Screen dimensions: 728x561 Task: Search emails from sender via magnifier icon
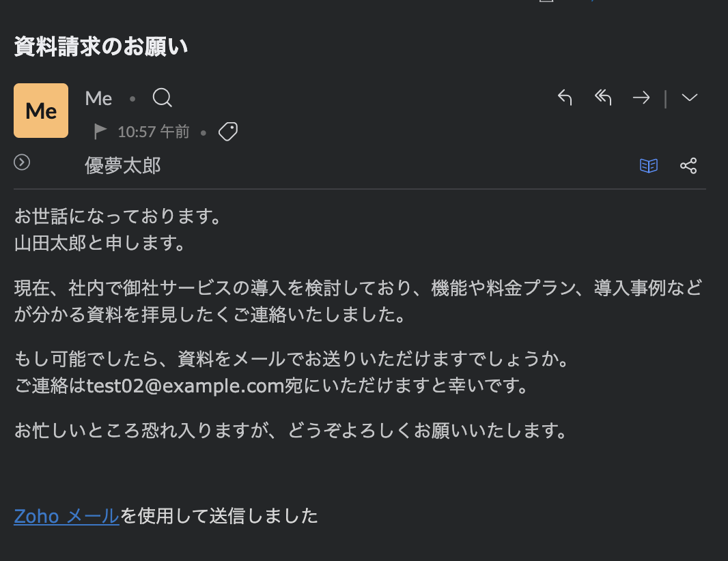coord(162,98)
